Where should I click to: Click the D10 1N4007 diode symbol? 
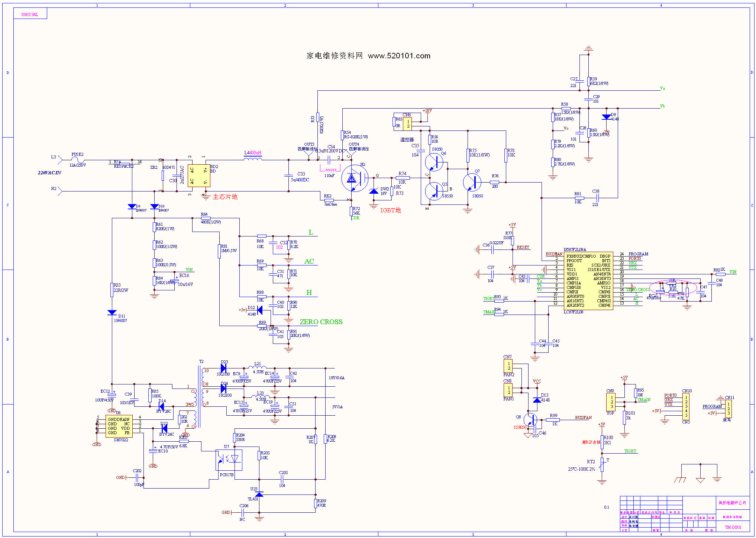coord(155,206)
